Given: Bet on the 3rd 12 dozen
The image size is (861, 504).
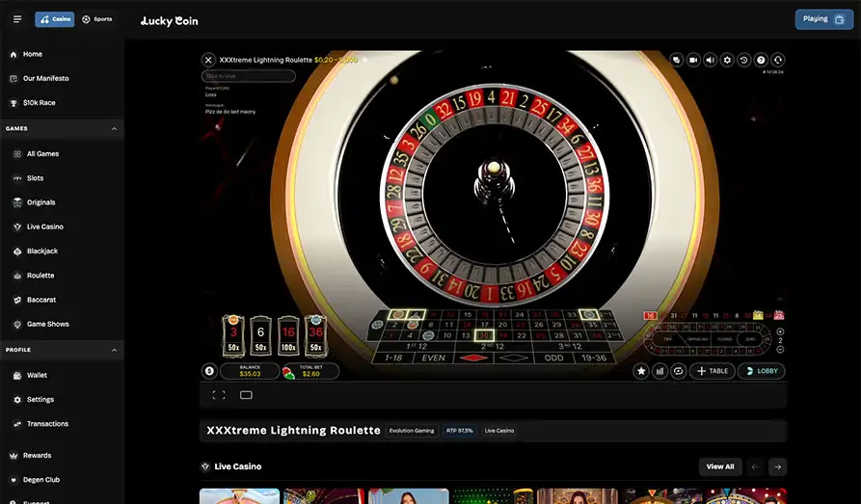Looking at the screenshot, I should [570, 346].
